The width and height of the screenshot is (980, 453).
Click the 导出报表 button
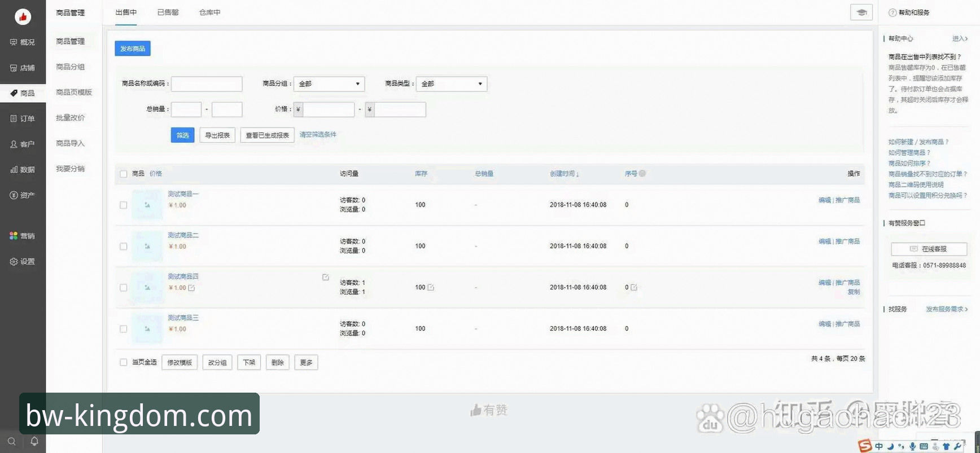coord(217,135)
